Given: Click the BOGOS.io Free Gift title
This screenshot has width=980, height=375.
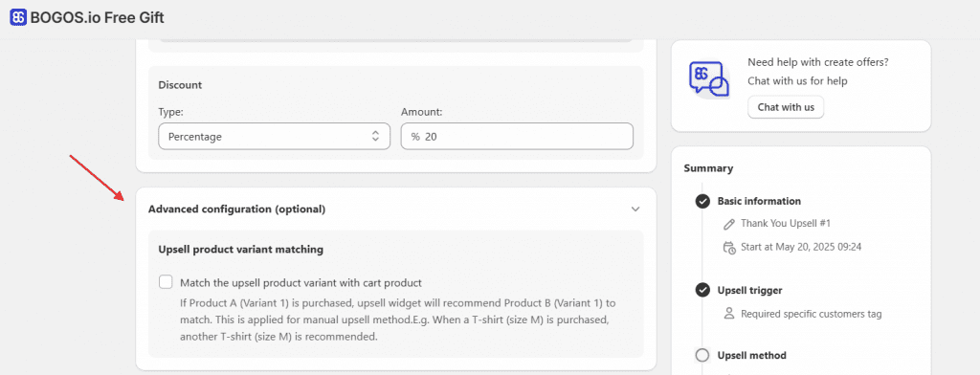Looking at the screenshot, I should tap(97, 17).
